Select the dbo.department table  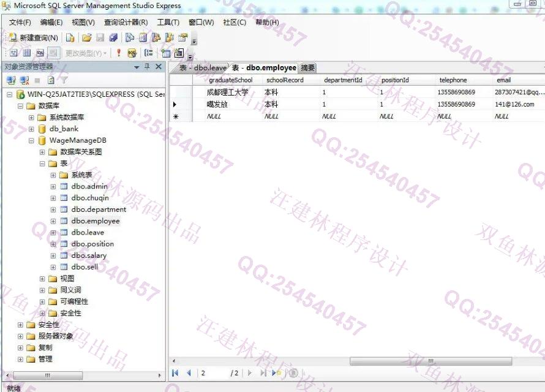click(x=99, y=209)
